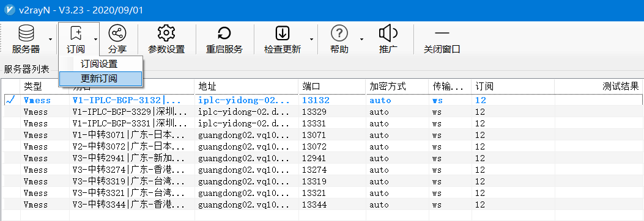Click port cell 13329
644x221 pixels.
[314, 112]
